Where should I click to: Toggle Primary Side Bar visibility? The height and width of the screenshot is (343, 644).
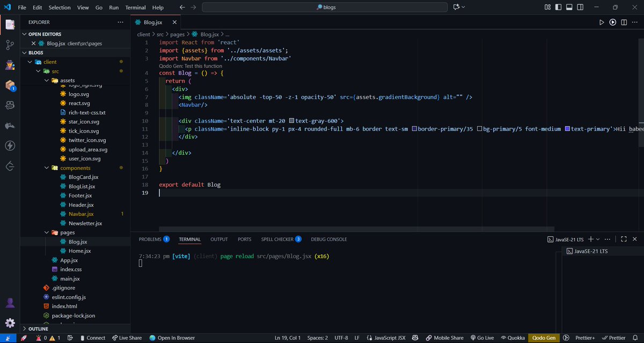point(559,8)
